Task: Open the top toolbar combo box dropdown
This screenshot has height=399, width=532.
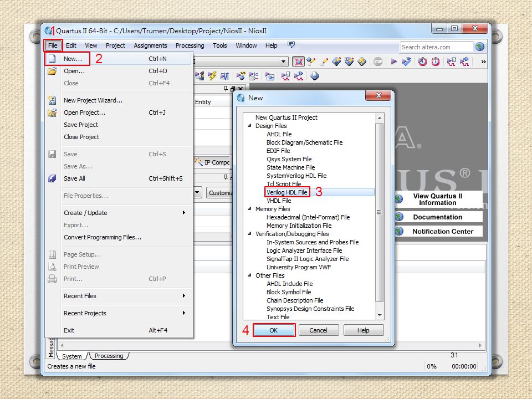Action: [283, 62]
